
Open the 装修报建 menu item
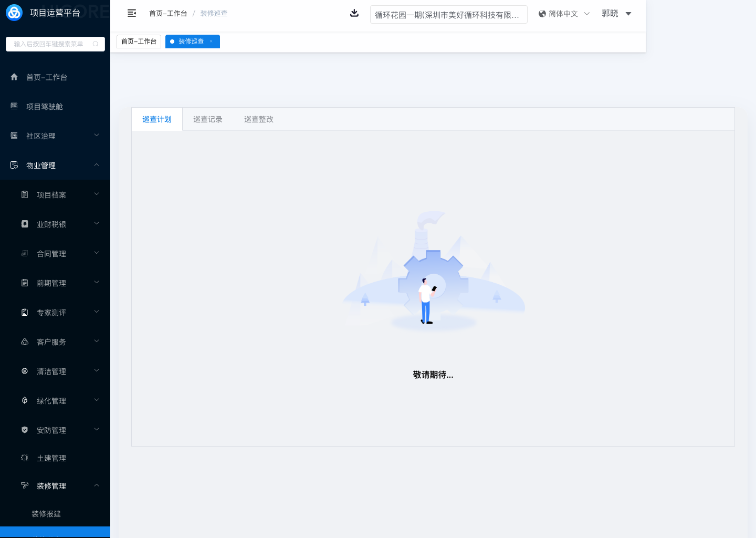coord(46,514)
